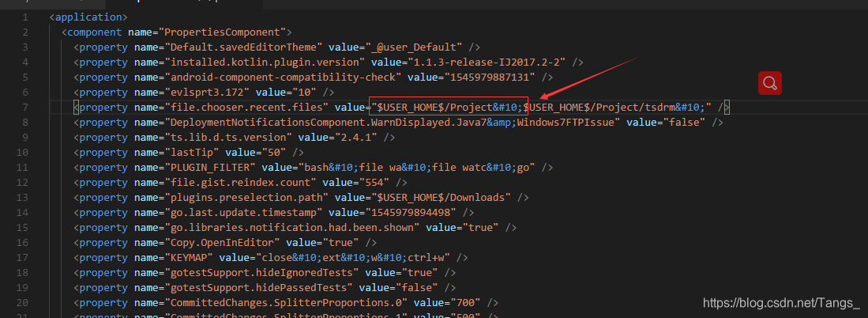Select the "KEYMAP" property name
Screen dimensions: 868x318
click(x=189, y=256)
